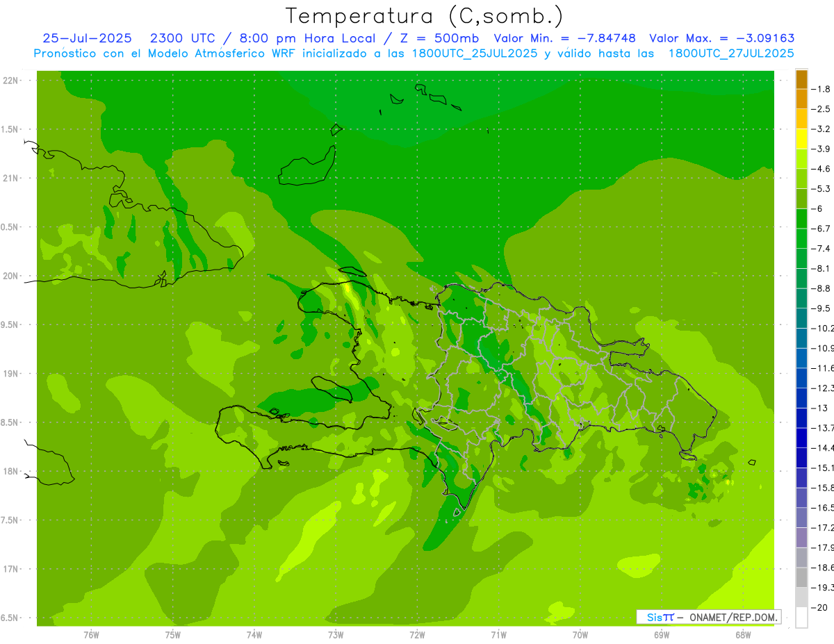Click 'Valor Min. = -7.84748' in the header
This screenshot has width=834, height=644.
566,38
